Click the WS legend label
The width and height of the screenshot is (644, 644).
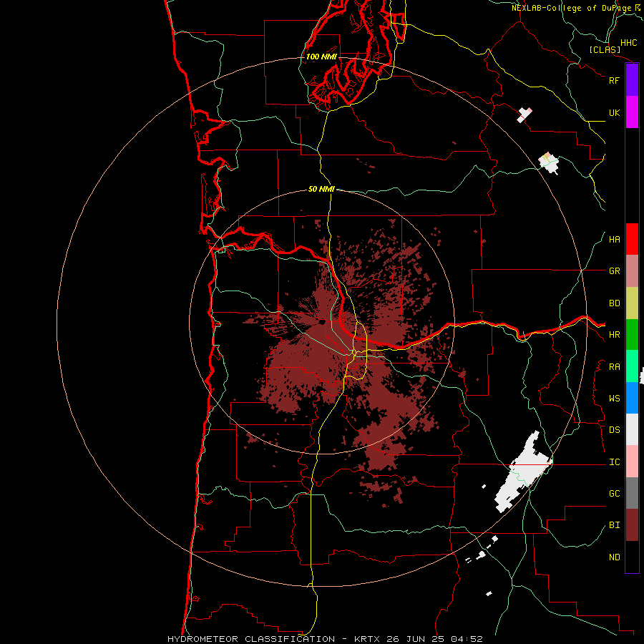click(614, 399)
